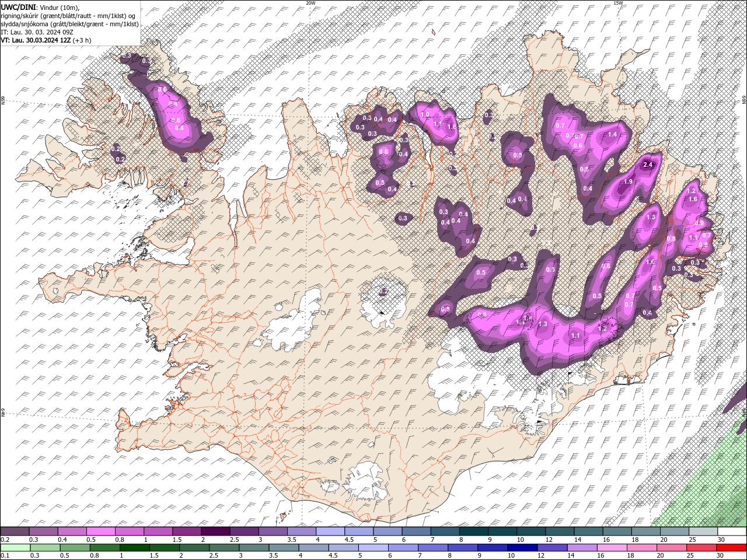
Task: Click the dark teal upper-legend swatch labeled 8
Action: coord(474,531)
